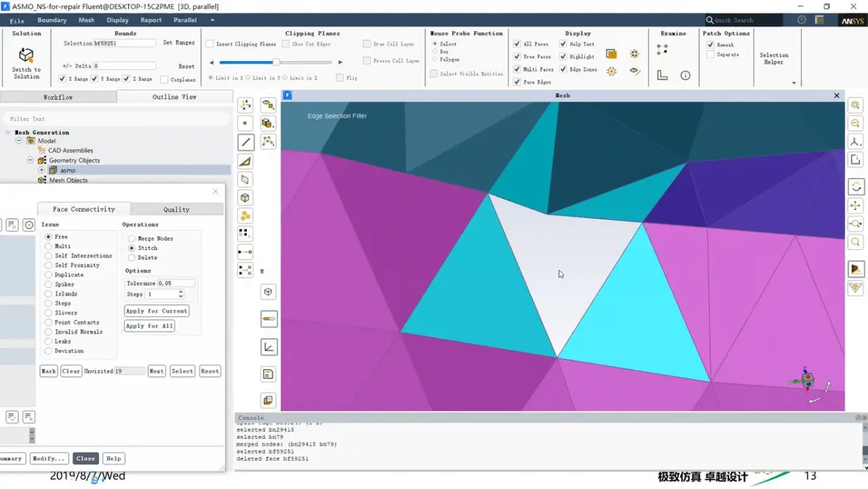Toggle the All Faces checkbox
The height and width of the screenshot is (489, 868).
click(517, 44)
